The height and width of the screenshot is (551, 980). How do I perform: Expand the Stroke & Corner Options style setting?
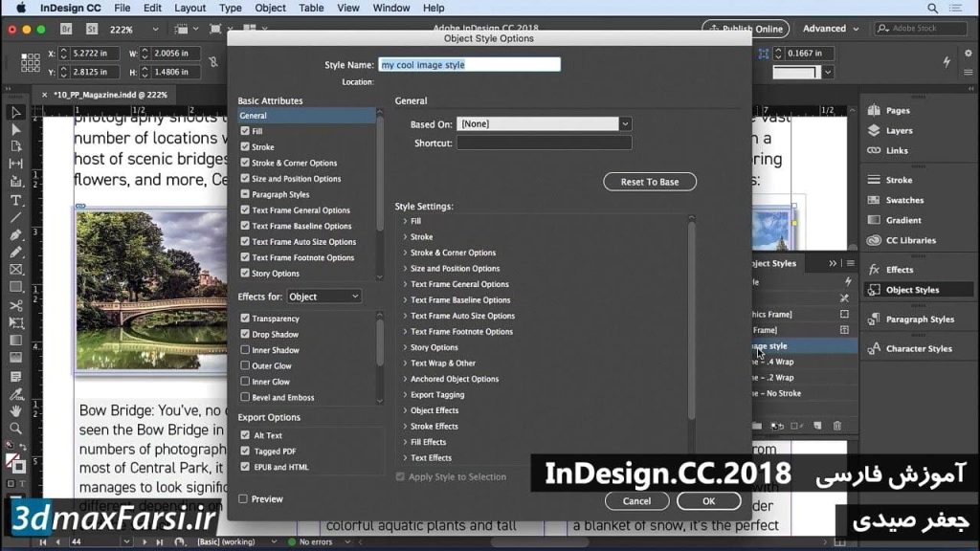pyautogui.click(x=406, y=253)
